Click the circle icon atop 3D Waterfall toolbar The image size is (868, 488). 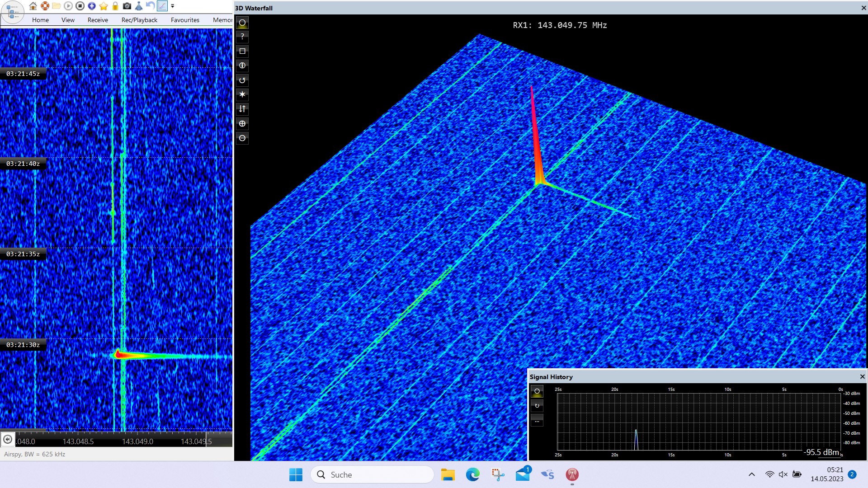point(242,23)
